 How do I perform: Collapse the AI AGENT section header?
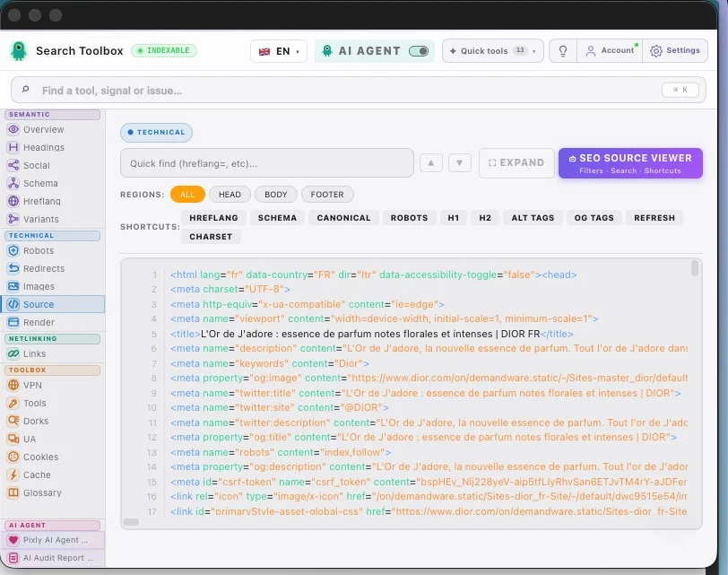53,525
